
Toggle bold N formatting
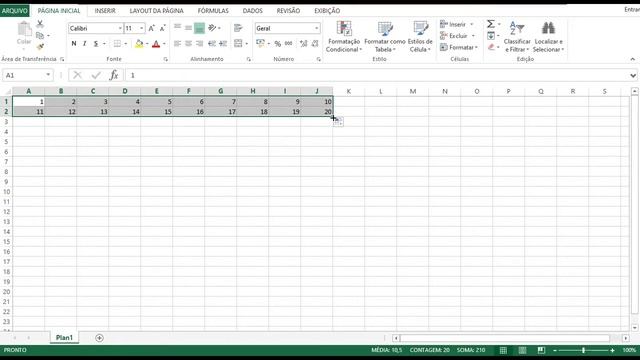click(x=74, y=44)
